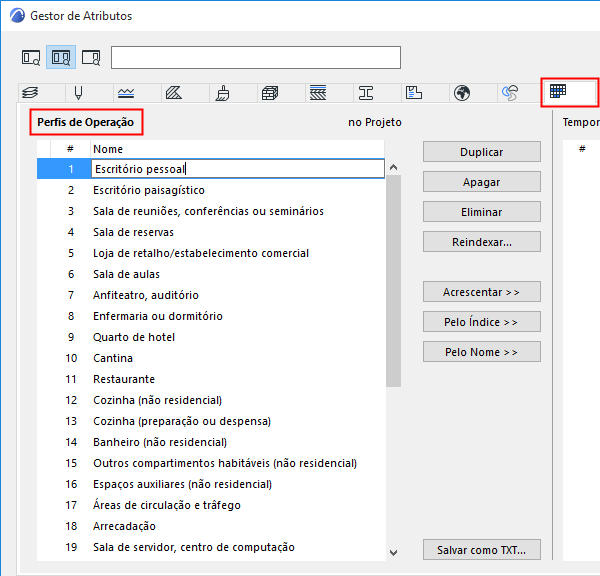Select Áreas de circulação e tráfego
The width and height of the screenshot is (600, 576).
[211, 505]
